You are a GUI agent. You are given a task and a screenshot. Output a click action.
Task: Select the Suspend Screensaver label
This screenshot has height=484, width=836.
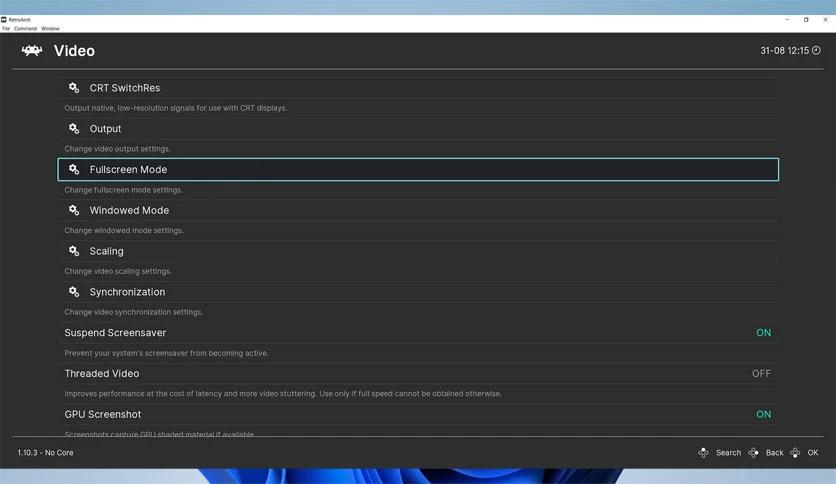click(x=115, y=333)
